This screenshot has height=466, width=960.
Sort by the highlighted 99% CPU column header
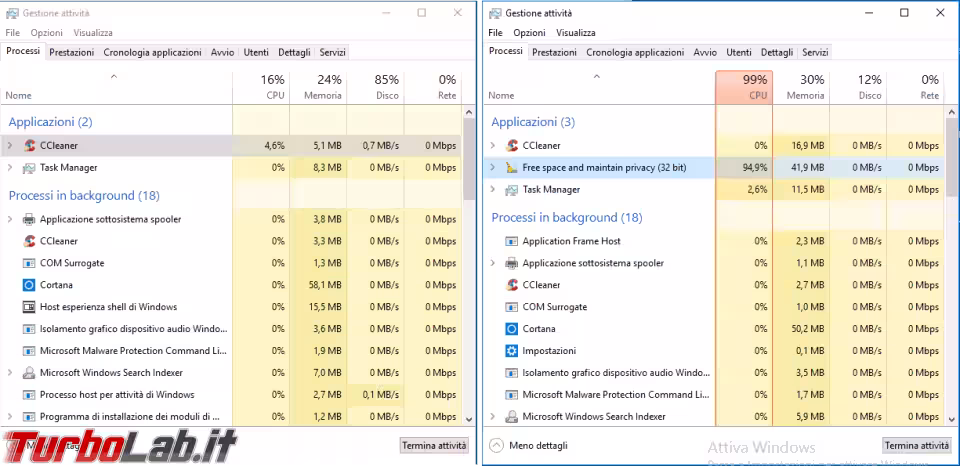click(744, 86)
